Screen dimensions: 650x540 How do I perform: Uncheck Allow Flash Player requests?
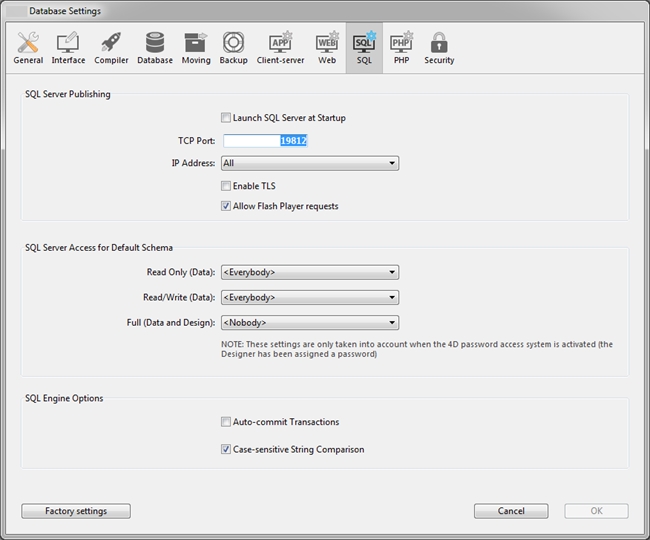[x=226, y=207]
